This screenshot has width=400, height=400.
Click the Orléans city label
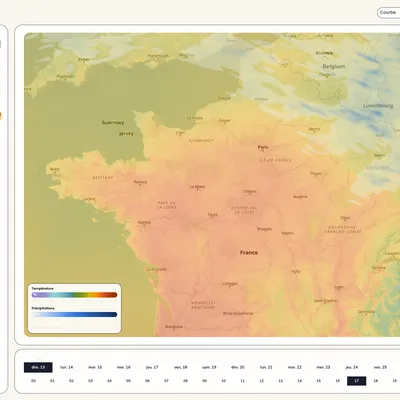point(250,191)
